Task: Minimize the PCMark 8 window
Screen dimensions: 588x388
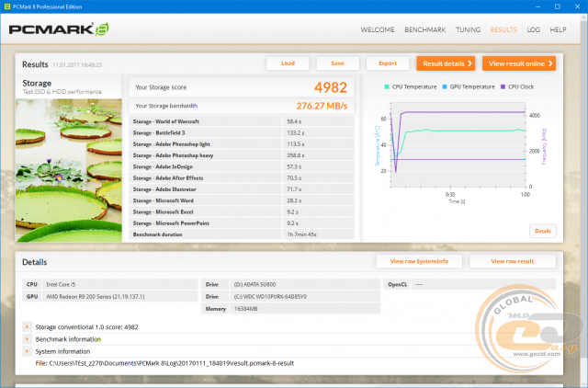Action: pos(537,6)
